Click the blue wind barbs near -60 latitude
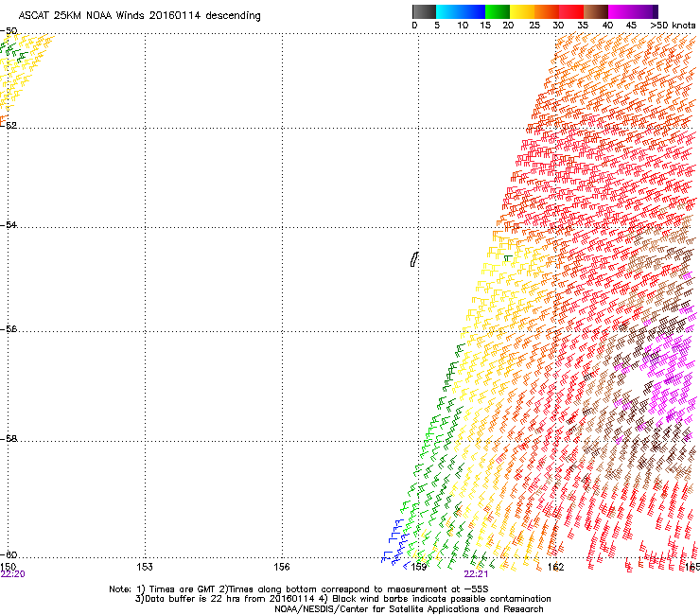This screenshot has height=615, width=700. coord(395,543)
